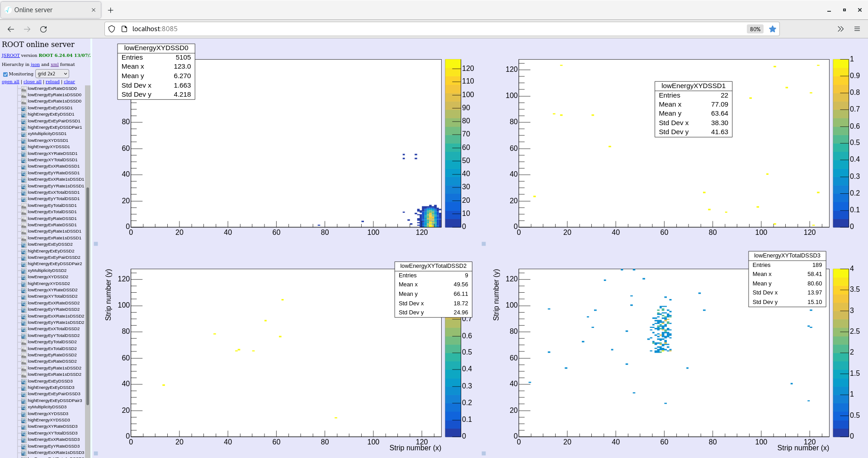868x458 pixels.
Task: Click the xyMultiplicityDSSD1 2D histogram icon
Action: [24, 134]
